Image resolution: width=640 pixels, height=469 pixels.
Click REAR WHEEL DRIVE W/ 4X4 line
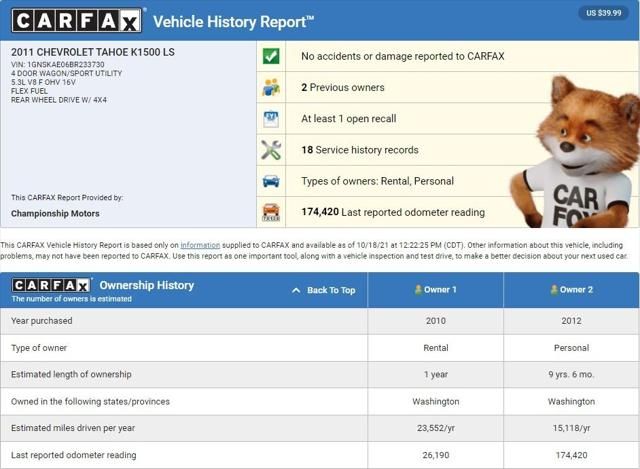pos(59,100)
